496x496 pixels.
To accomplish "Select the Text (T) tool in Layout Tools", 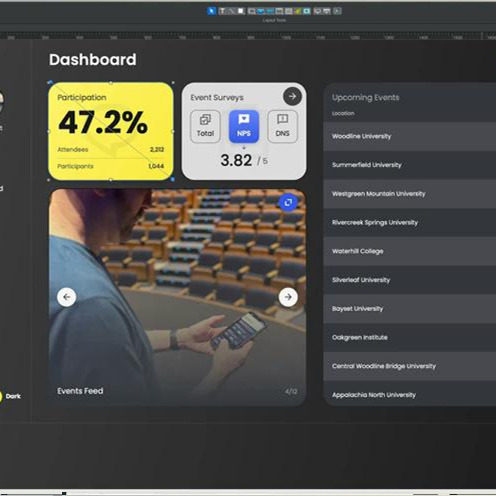I will 222,11.
